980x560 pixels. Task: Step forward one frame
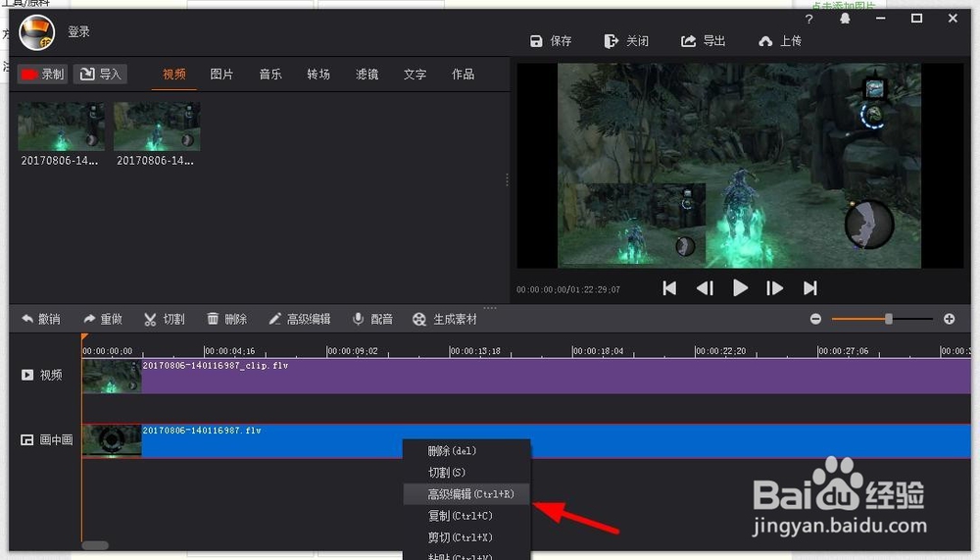[775, 288]
